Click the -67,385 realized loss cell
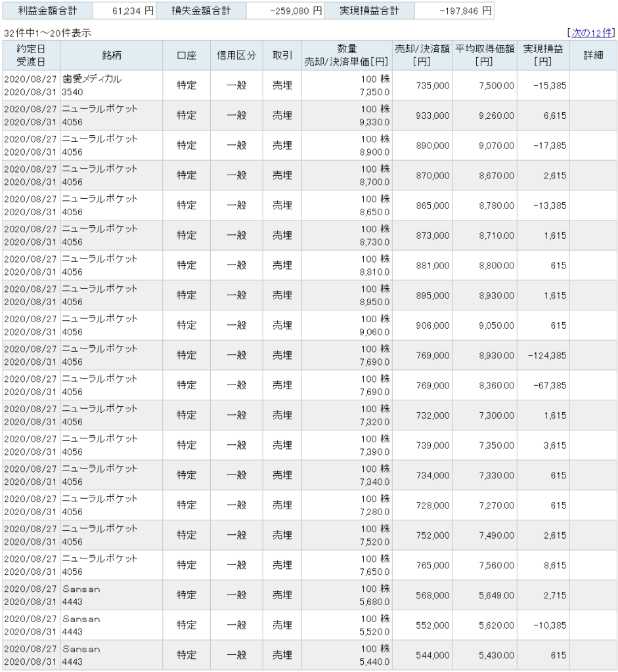The image size is (618, 672). coord(543,385)
